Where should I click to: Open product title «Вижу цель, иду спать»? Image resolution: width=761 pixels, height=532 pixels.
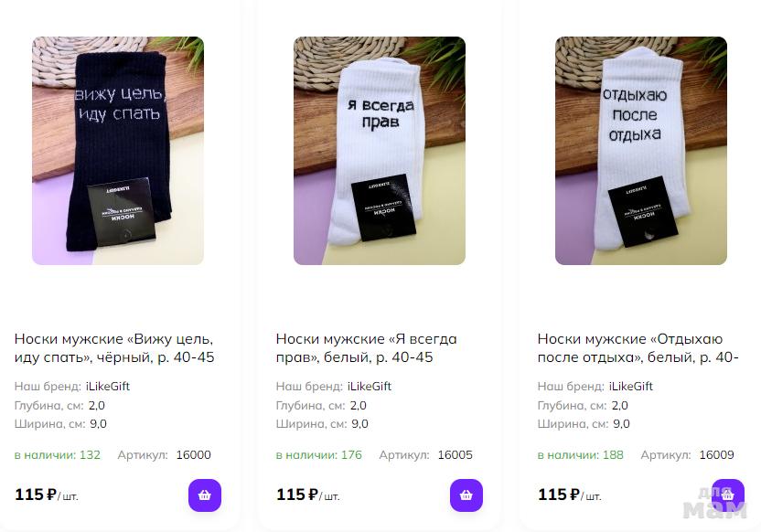tap(114, 347)
